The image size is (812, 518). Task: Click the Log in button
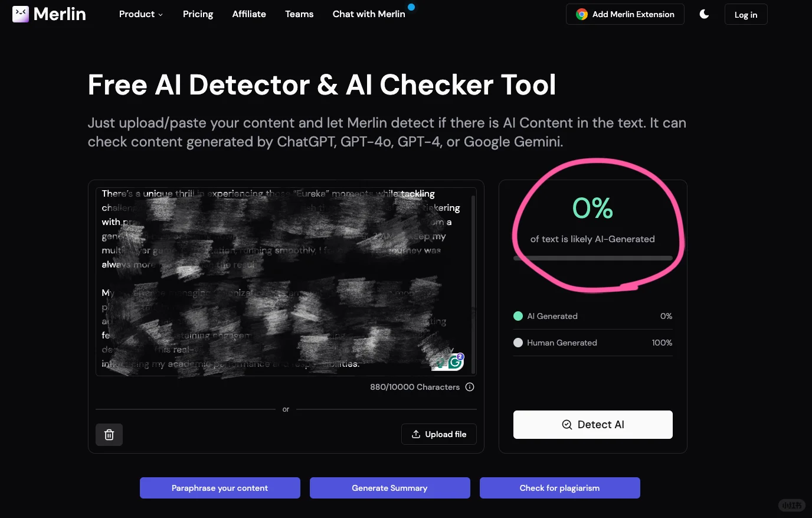tap(746, 15)
